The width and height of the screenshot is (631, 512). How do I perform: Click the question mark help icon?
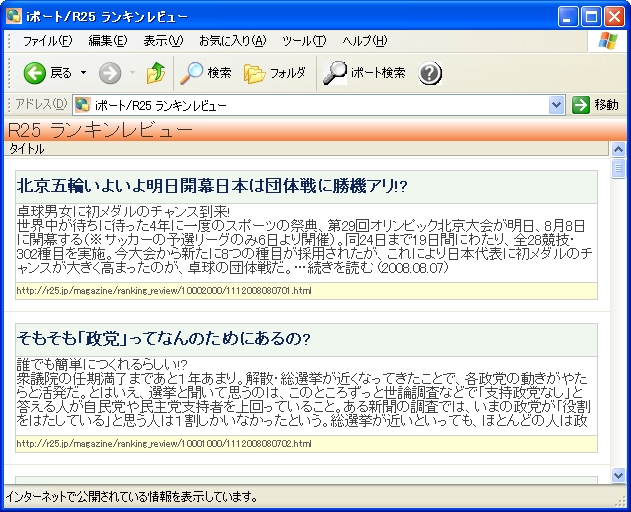coord(430,73)
